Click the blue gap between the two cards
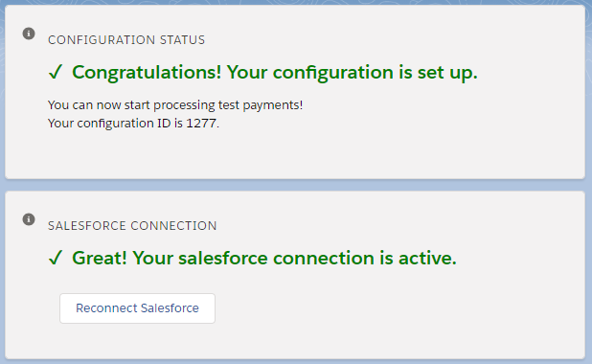Image resolution: width=592 pixels, height=364 pixels. click(x=296, y=185)
